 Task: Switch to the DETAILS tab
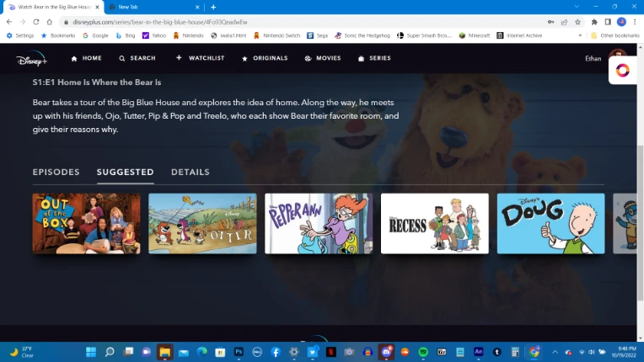[x=191, y=173]
